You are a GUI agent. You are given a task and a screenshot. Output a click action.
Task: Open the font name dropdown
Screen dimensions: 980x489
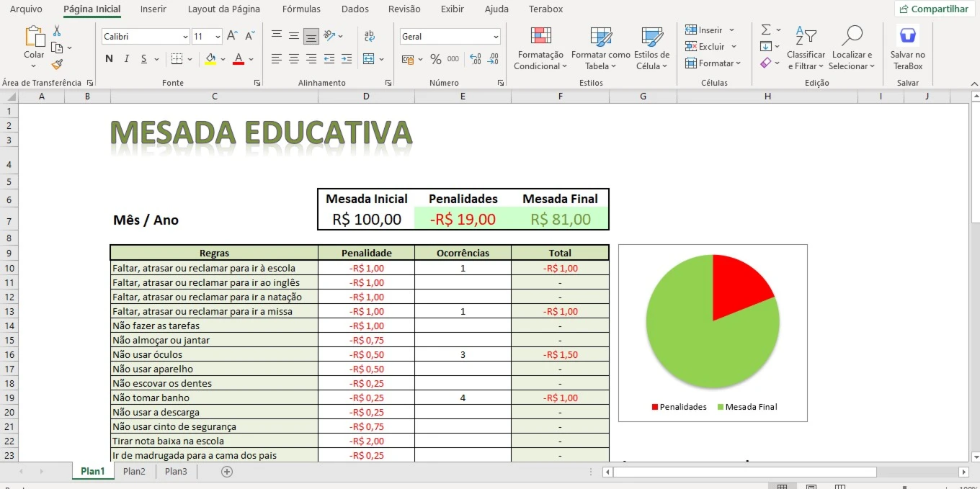(x=186, y=36)
